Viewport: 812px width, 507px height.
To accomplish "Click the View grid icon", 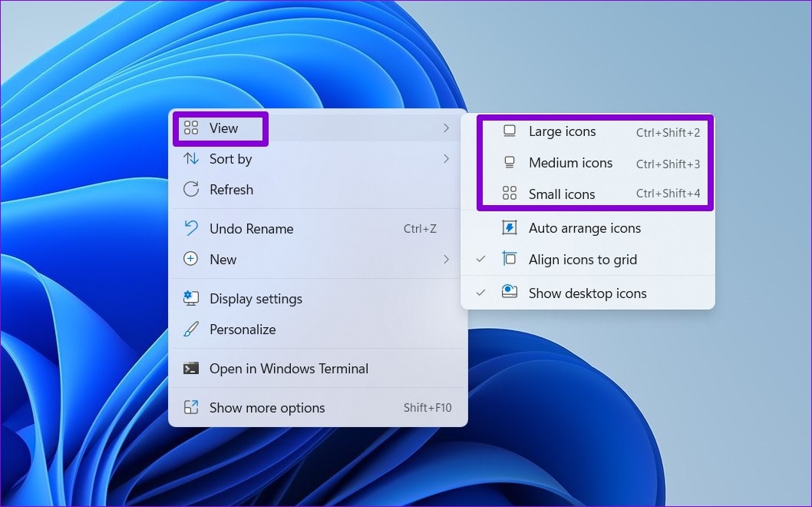I will point(191,128).
